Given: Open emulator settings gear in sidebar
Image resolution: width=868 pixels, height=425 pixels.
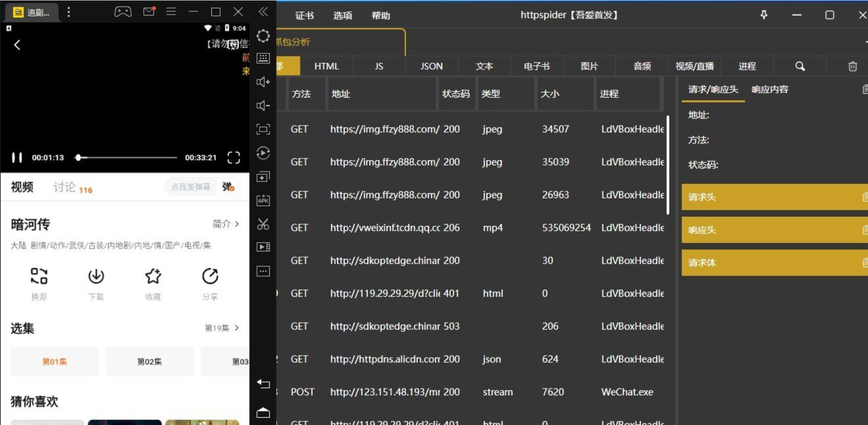Looking at the screenshot, I should tap(263, 35).
